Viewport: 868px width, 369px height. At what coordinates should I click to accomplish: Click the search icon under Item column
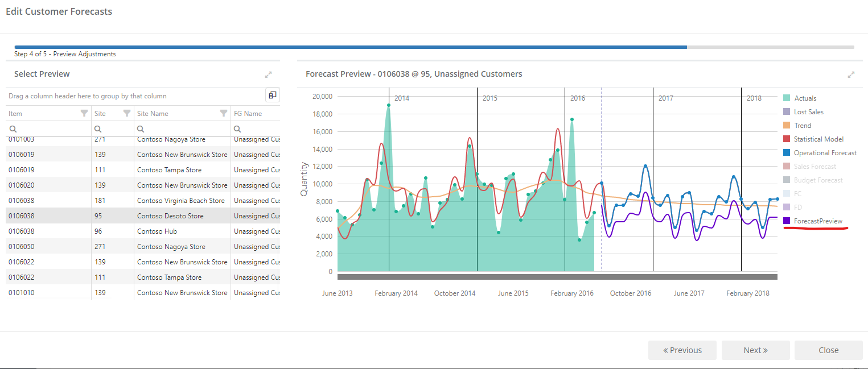point(13,129)
